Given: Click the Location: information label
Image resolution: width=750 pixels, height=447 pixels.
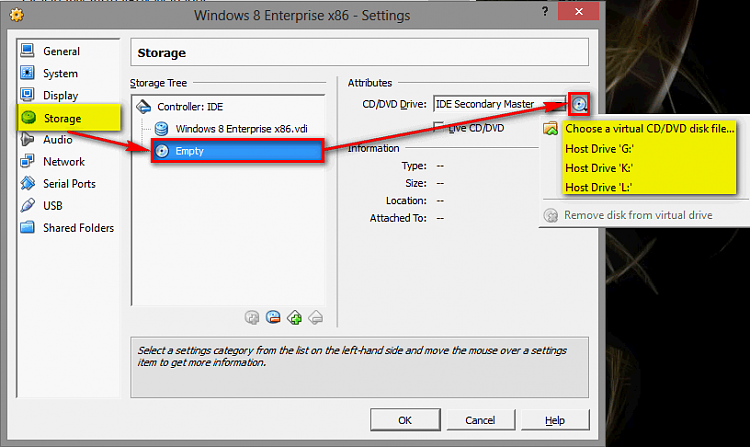Looking at the screenshot, I should pos(406,200).
